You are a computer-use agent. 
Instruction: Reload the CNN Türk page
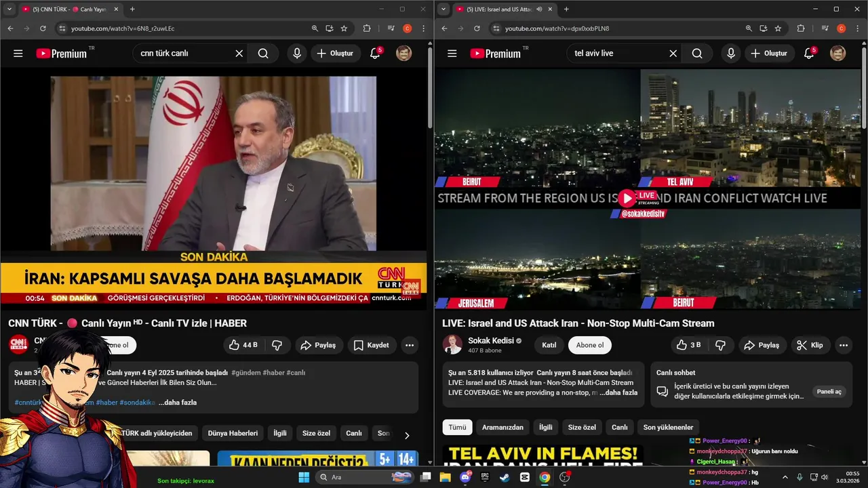pos(43,28)
